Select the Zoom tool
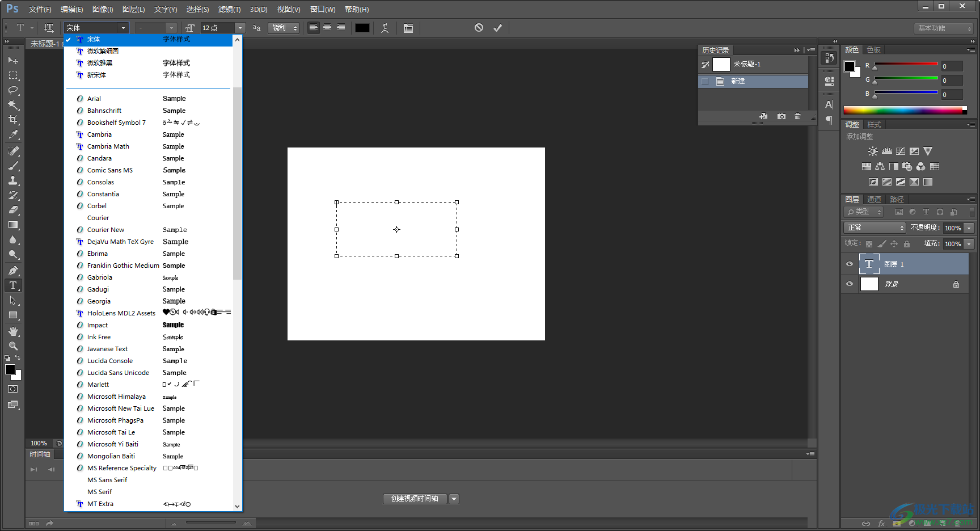 [13, 346]
